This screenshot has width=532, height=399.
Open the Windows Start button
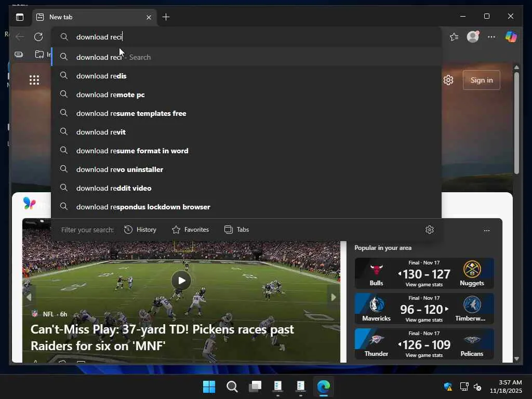(209, 387)
